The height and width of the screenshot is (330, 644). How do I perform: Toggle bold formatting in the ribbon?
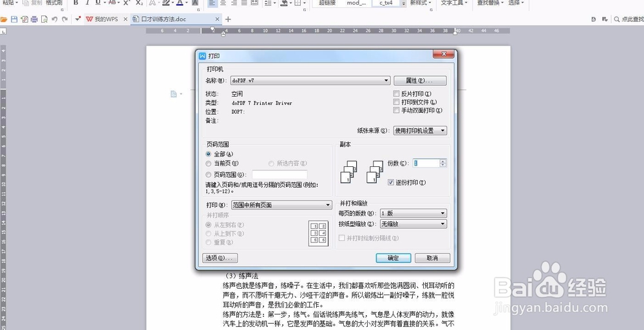pos(76,3)
